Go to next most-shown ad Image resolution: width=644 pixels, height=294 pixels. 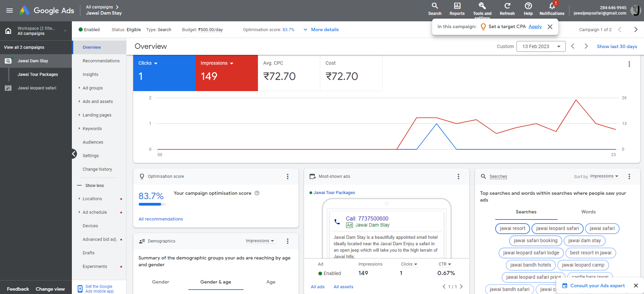pos(461,287)
